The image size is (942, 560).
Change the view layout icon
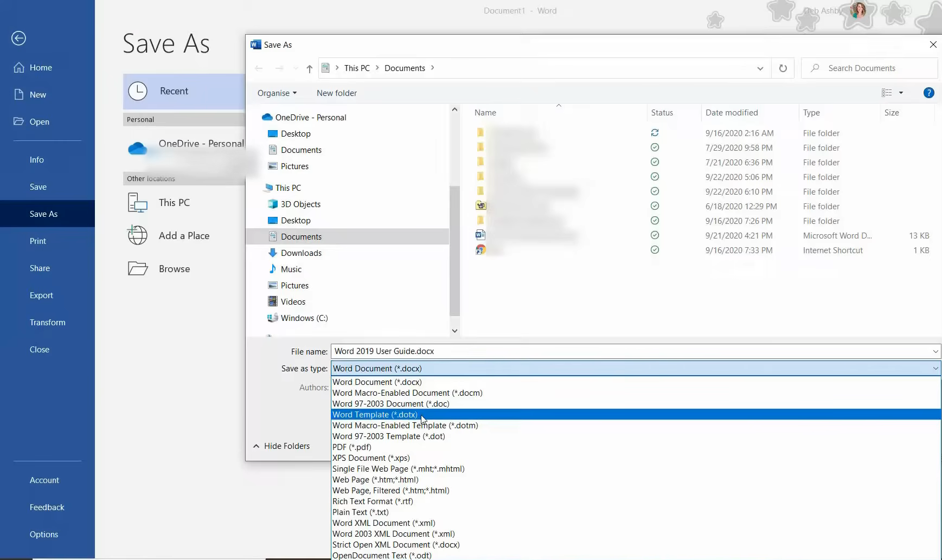click(887, 93)
